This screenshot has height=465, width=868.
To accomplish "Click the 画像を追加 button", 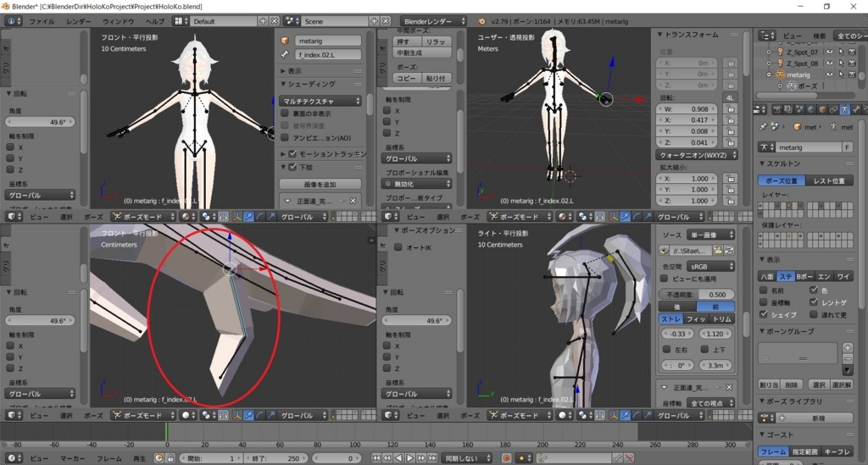I will (x=320, y=184).
